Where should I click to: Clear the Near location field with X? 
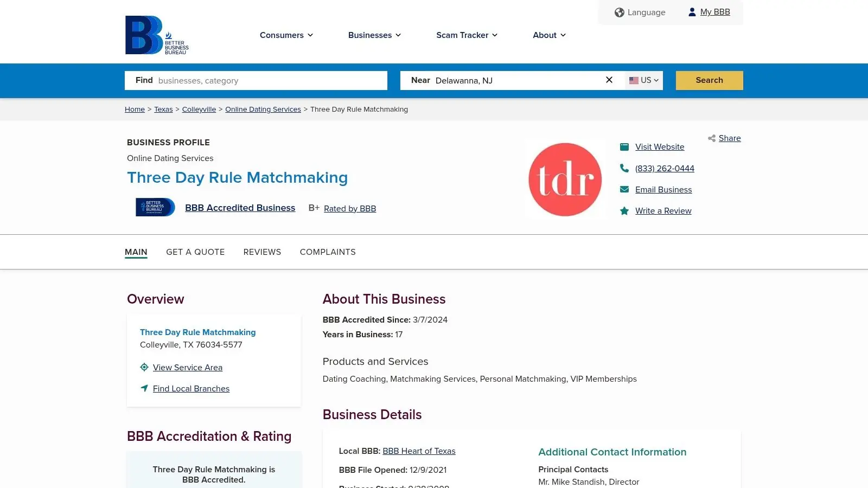pyautogui.click(x=609, y=80)
